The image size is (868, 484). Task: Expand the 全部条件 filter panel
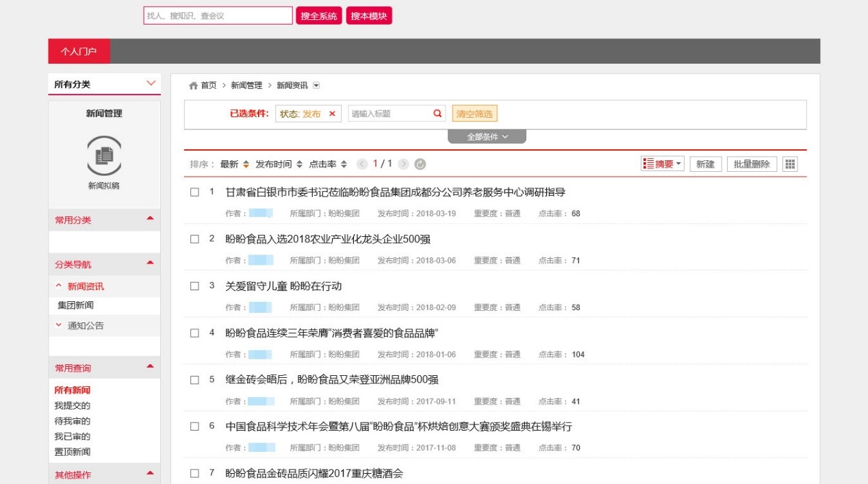(x=487, y=137)
